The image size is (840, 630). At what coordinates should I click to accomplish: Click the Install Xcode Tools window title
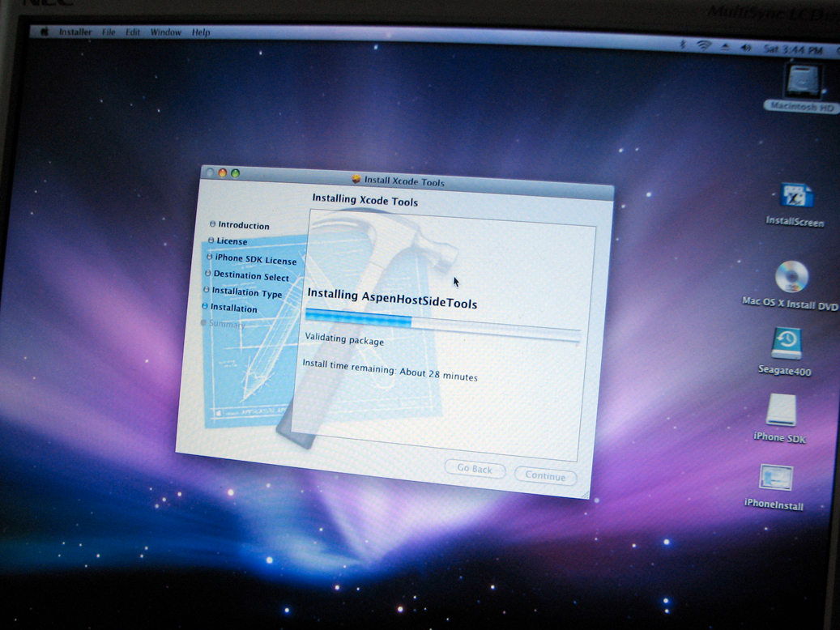click(x=404, y=181)
